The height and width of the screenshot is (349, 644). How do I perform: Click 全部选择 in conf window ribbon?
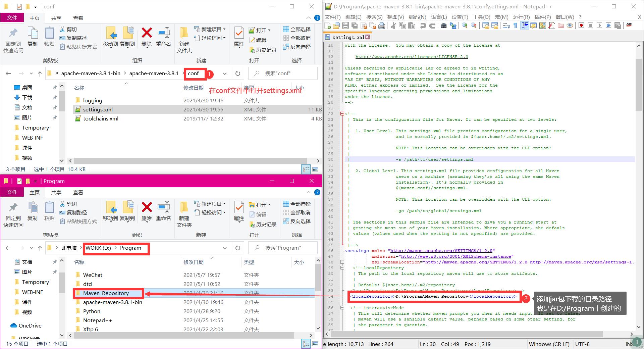click(297, 29)
